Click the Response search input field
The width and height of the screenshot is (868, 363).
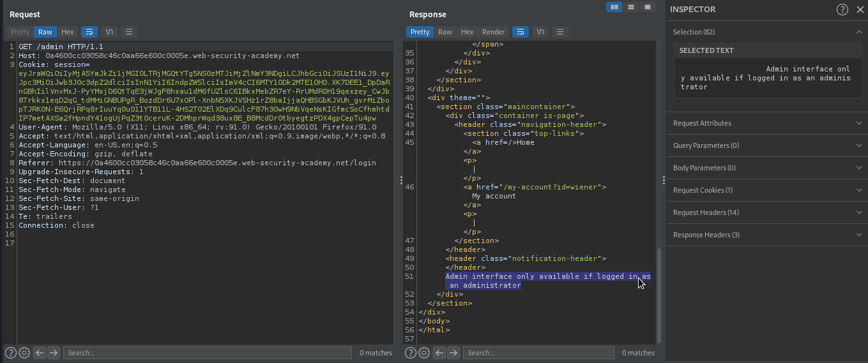coord(538,353)
